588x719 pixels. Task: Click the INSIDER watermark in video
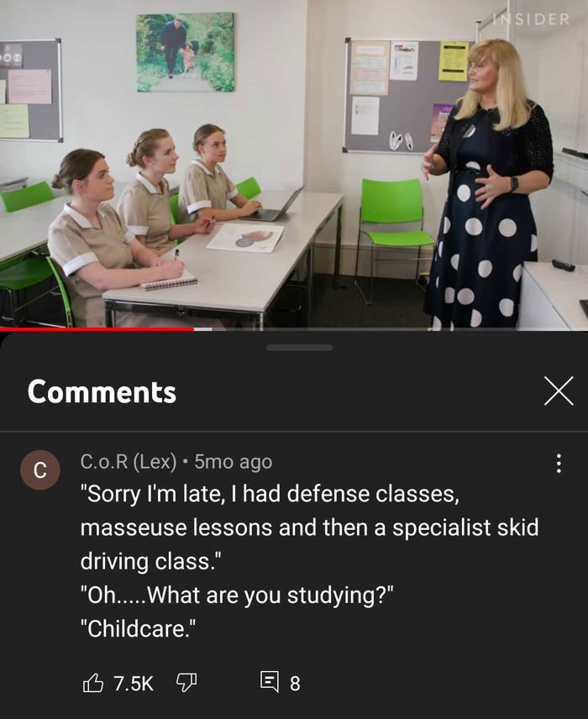[x=532, y=19]
